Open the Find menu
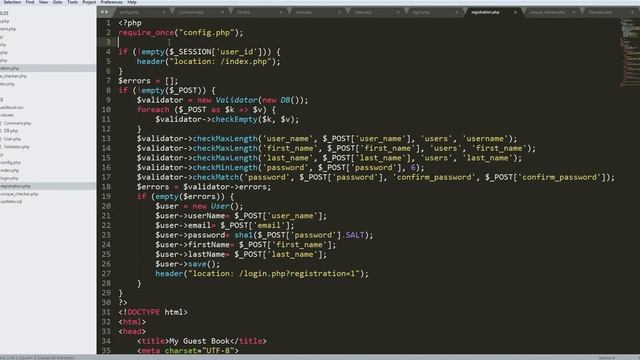This screenshot has height=360, width=640. tap(30, 2)
